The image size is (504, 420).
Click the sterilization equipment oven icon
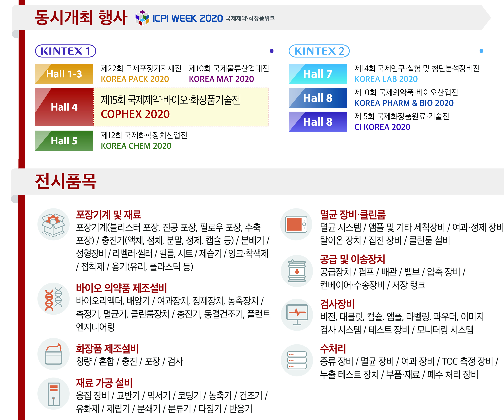pyautogui.click(x=296, y=224)
